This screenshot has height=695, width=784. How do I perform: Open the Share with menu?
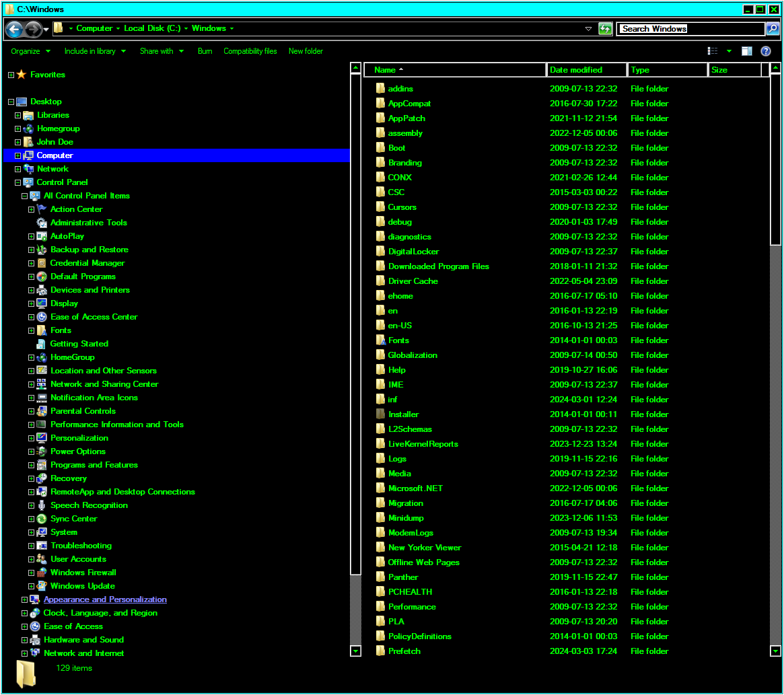tap(162, 51)
